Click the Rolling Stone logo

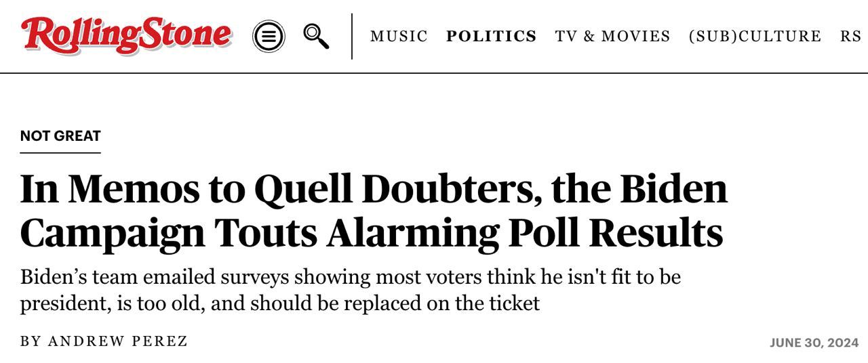[x=125, y=35]
